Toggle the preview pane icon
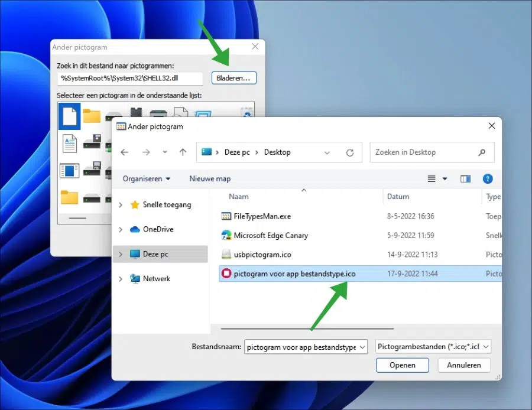The width and height of the screenshot is (532, 410). click(465, 179)
